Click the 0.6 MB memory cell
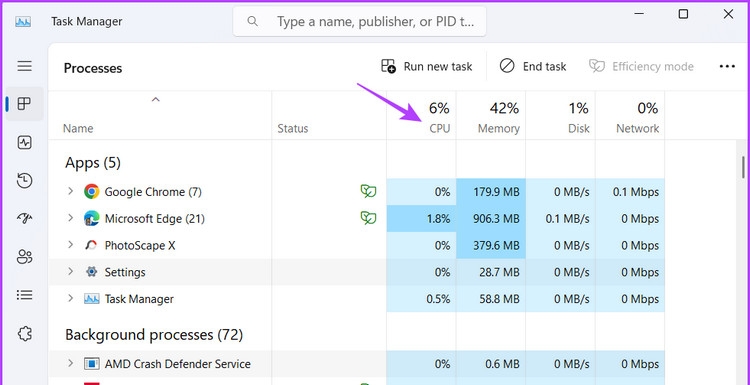Viewport: 750px width, 385px height. [491, 364]
